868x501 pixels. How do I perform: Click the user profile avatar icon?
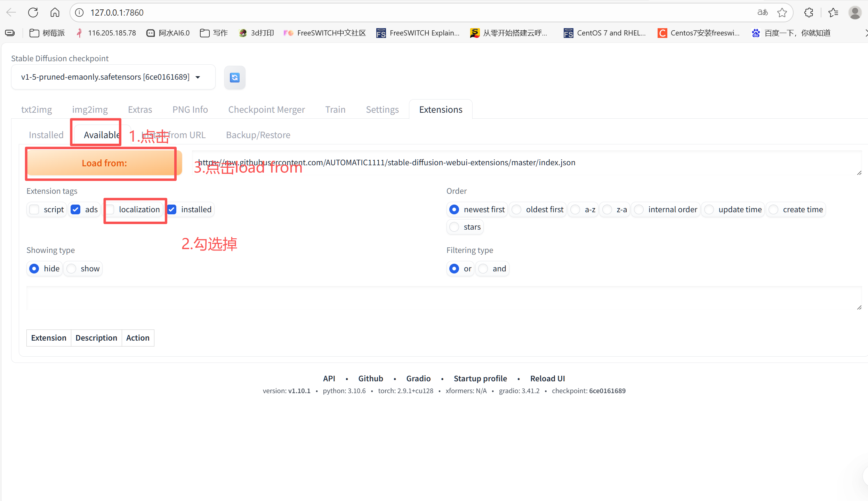(855, 13)
